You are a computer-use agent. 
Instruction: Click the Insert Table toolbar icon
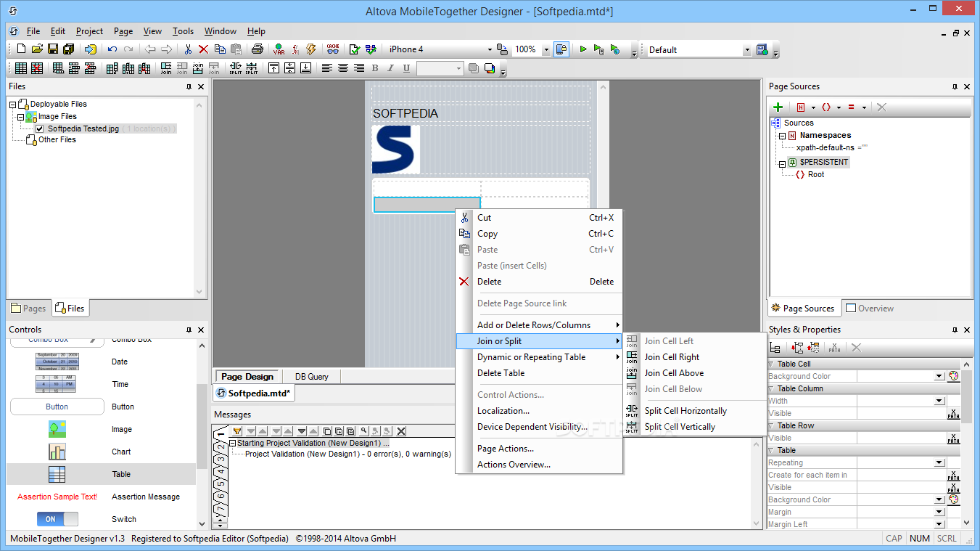click(x=21, y=68)
